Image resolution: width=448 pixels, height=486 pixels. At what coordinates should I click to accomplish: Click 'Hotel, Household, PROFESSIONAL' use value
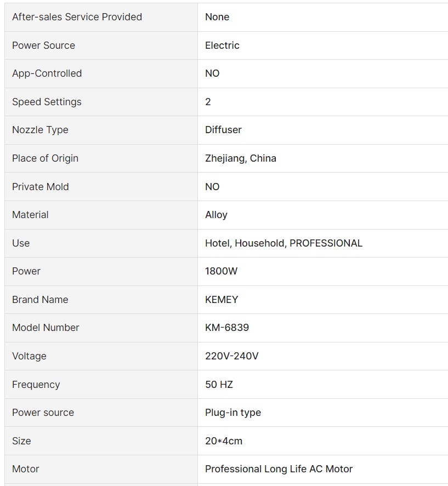coord(283,243)
